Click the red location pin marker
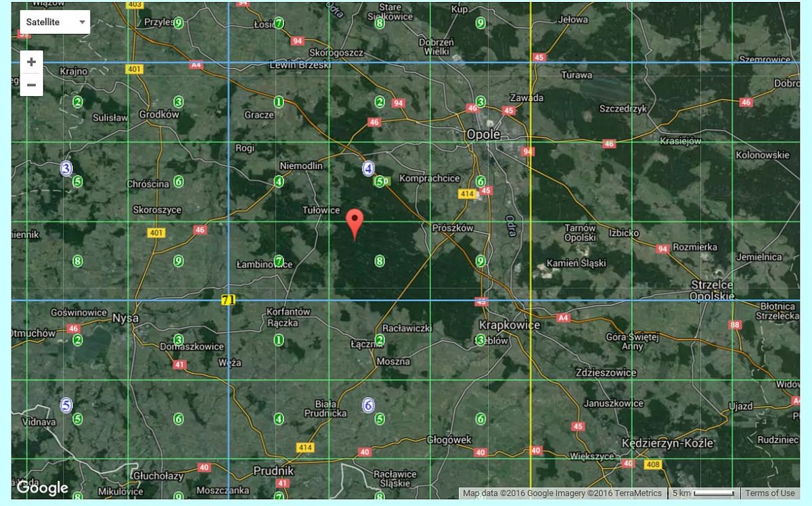This screenshot has height=506, width=812. 355,222
